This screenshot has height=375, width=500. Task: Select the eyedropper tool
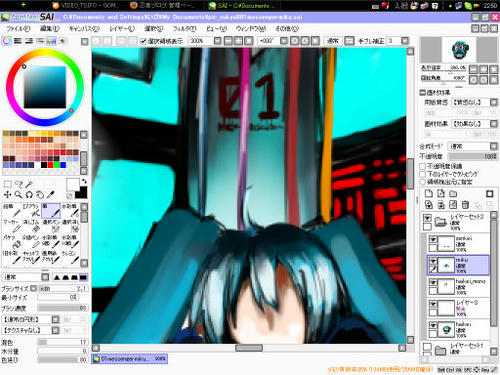coord(51,195)
